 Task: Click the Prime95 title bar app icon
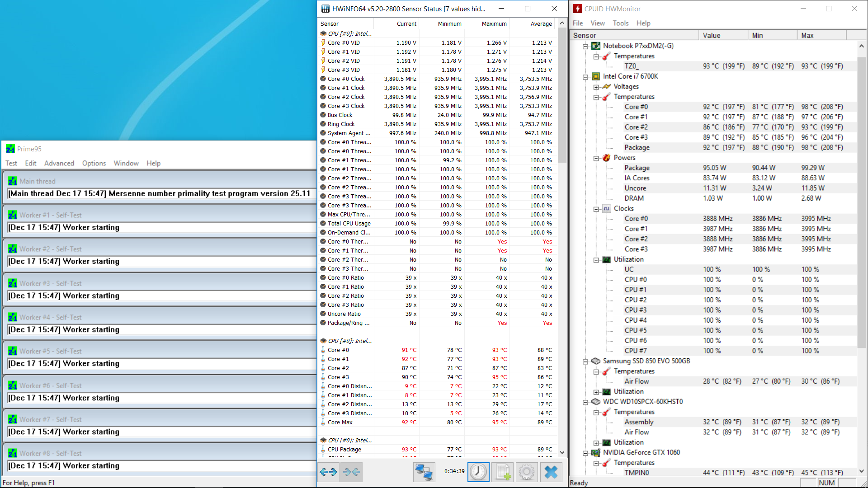coord(10,149)
